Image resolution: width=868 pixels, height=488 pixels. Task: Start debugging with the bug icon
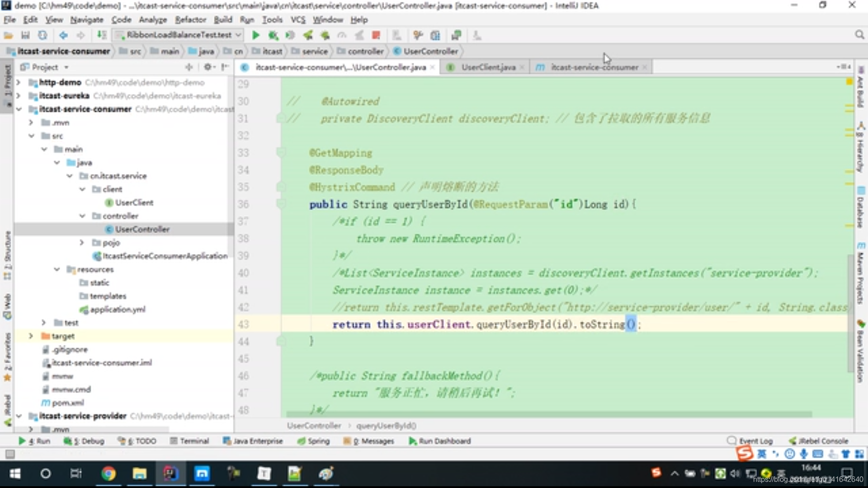tap(273, 35)
